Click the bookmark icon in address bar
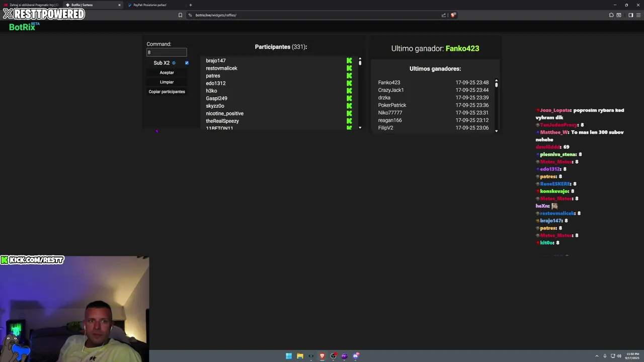This screenshot has width=644, height=362. pyautogui.click(x=180, y=15)
